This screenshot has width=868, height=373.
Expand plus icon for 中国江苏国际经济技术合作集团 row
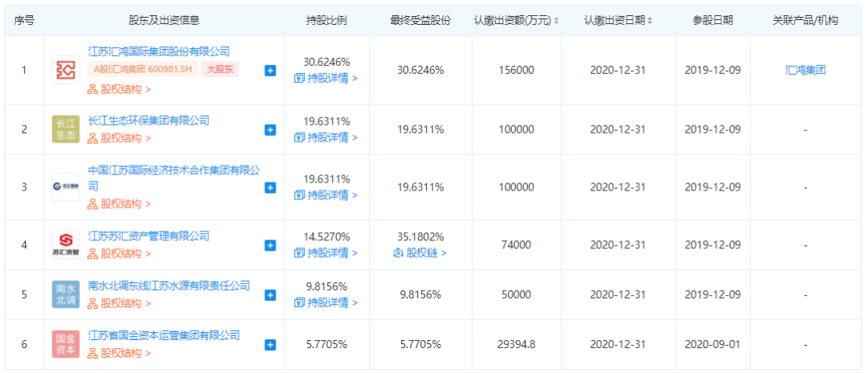click(x=270, y=187)
